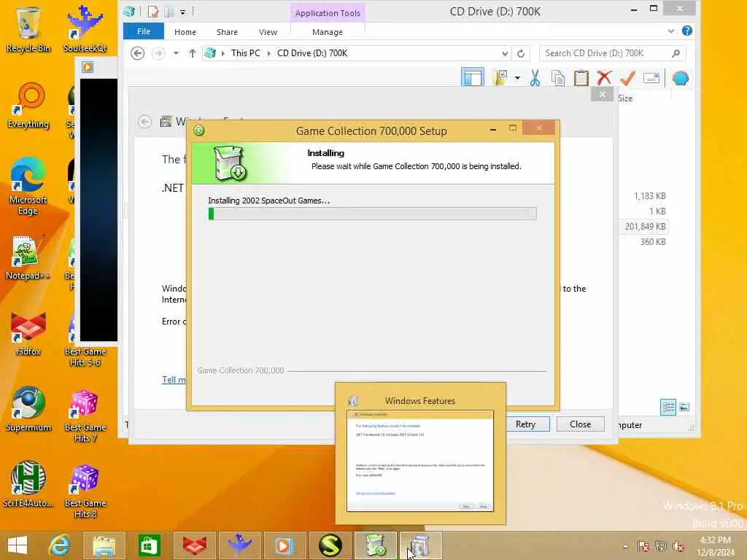Switch to the Share ribbon tab
This screenshot has height=560, width=747.
coord(227,32)
